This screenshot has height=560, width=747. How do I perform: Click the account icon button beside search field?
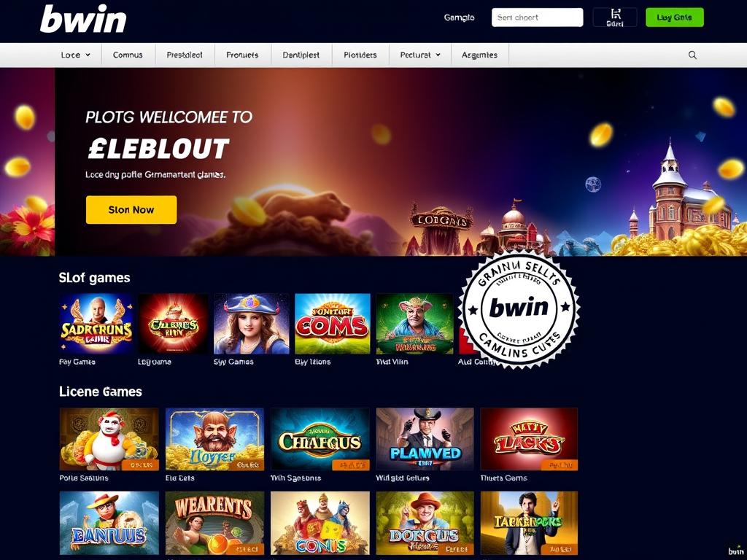614,17
